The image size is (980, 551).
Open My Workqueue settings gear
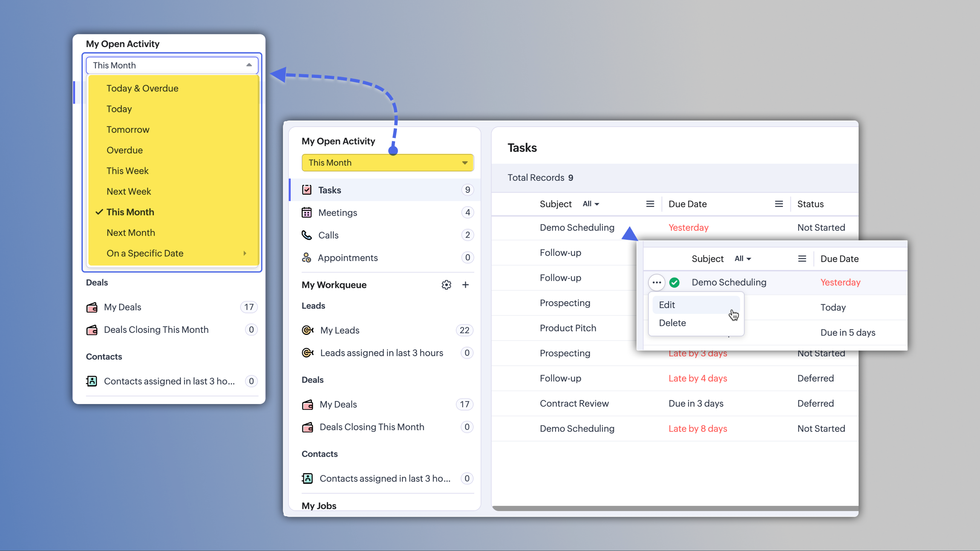[446, 285]
